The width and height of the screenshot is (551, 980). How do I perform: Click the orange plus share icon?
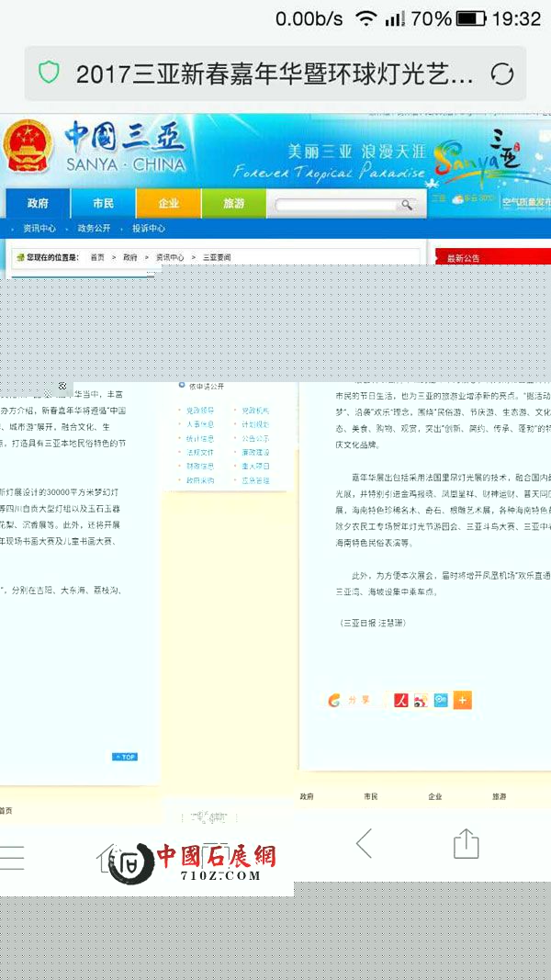[x=462, y=701]
